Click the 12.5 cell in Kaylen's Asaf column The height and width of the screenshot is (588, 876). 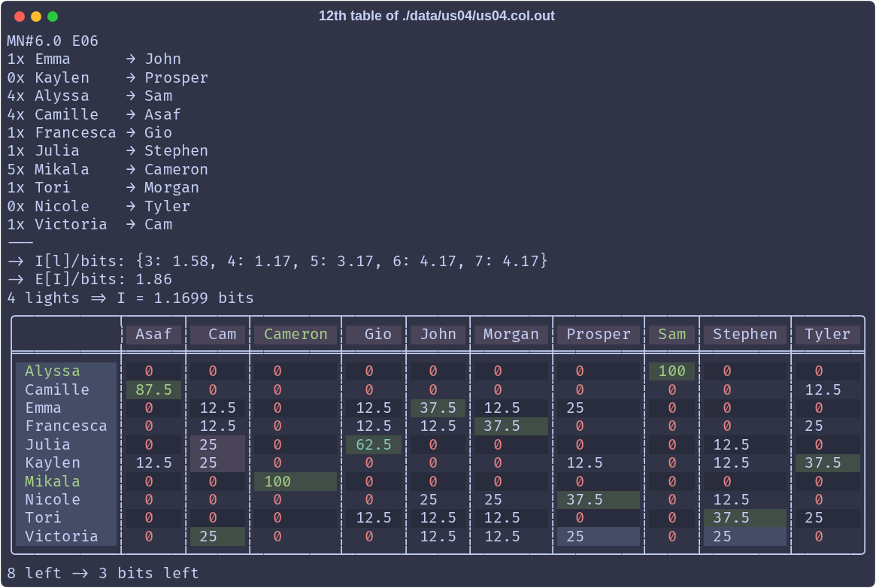point(153,463)
